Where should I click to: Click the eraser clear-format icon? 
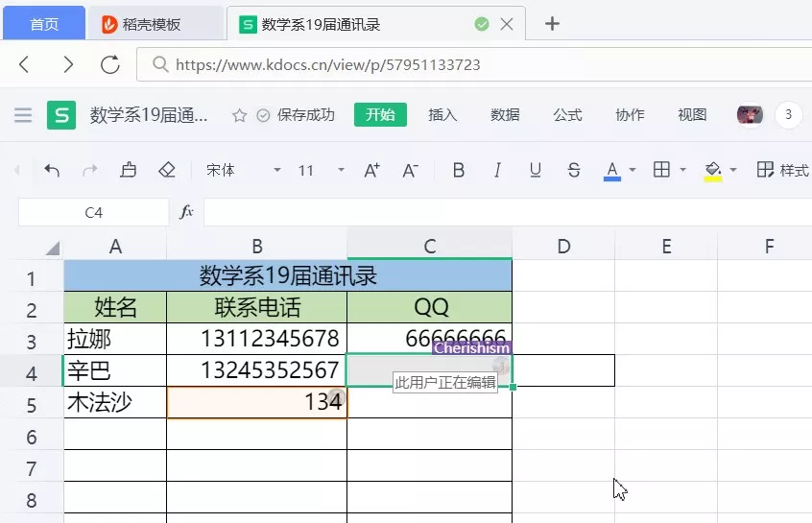167,170
